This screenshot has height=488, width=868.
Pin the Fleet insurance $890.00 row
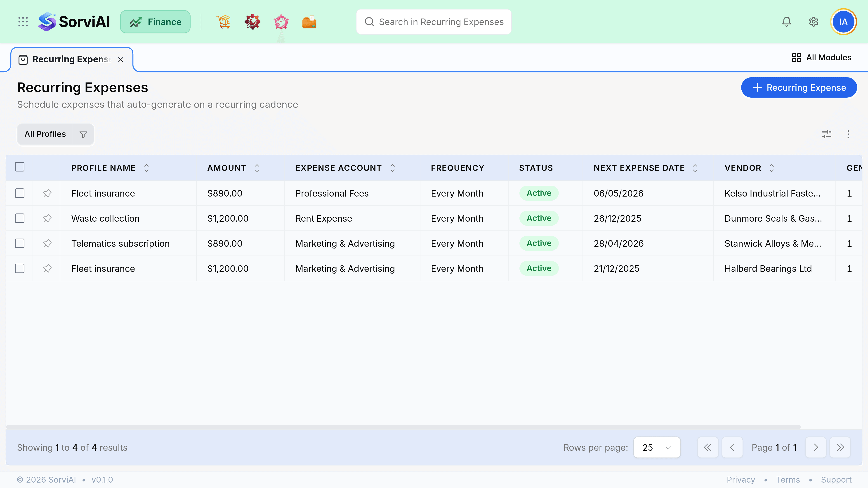tap(47, 193)
